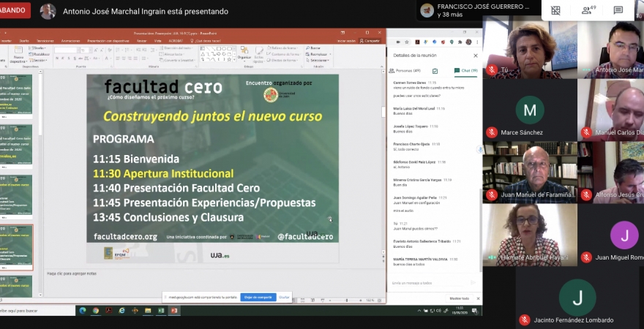Switch to the Personas (49) tab

coord(405,71)
